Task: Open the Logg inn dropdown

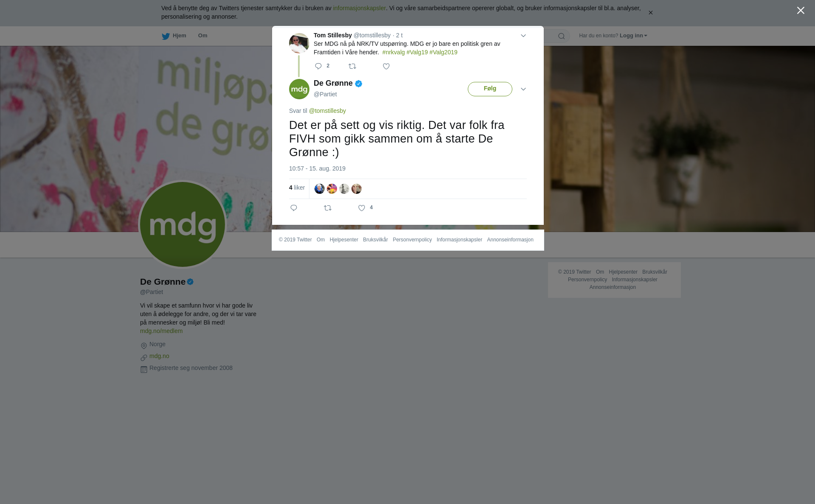Action: coord(633,36)
